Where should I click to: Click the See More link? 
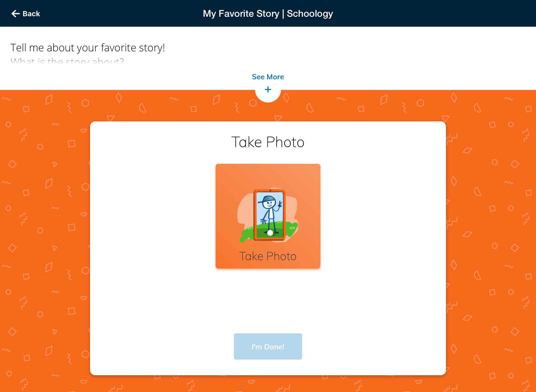point(268,77)
